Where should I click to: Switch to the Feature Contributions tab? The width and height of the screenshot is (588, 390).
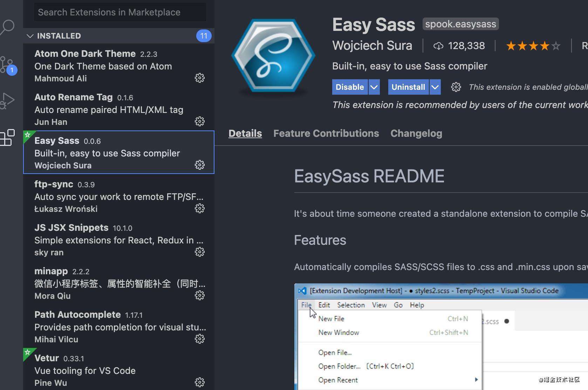[326, 133]
